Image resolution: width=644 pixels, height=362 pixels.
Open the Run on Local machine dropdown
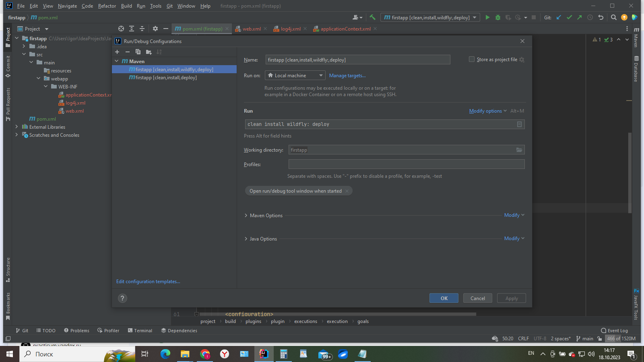point(295,75)
